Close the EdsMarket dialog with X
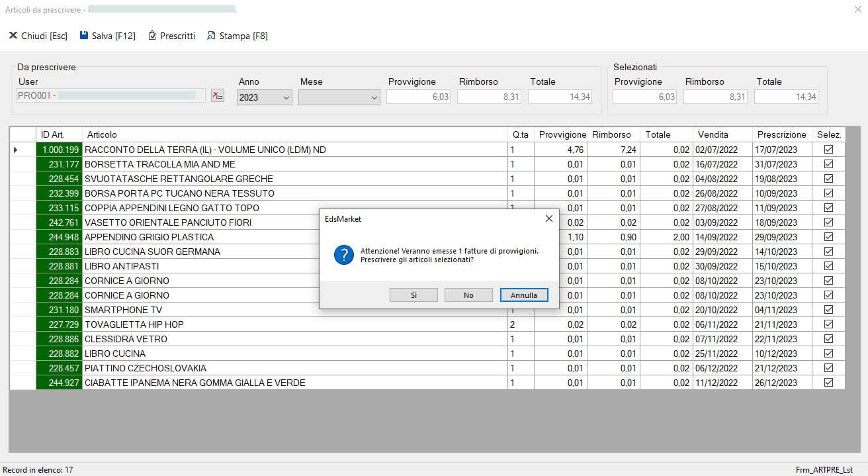The width and height of the screenshot is (868, 476). (548, 218)
